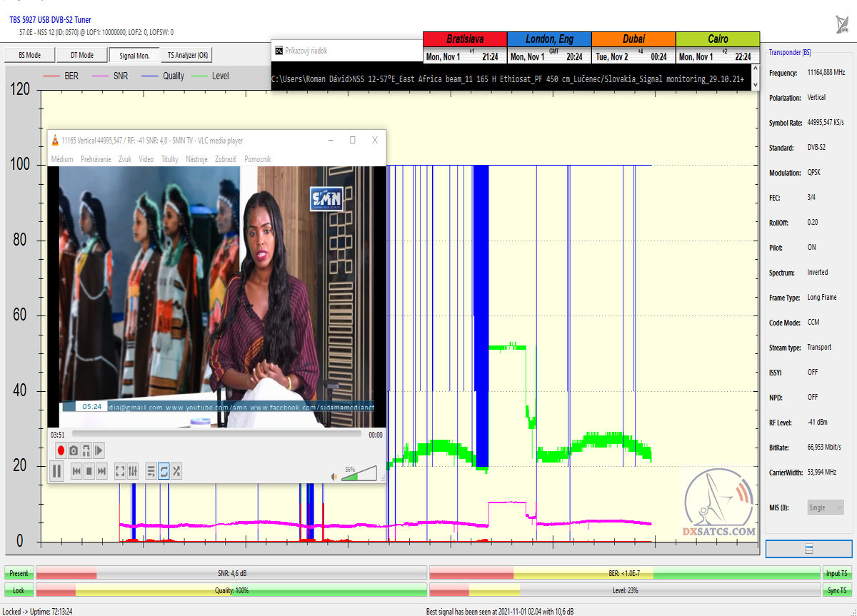The image size is (857, 616).
Task: Mute audio via the speaker icon
Action: click(334, 476)
